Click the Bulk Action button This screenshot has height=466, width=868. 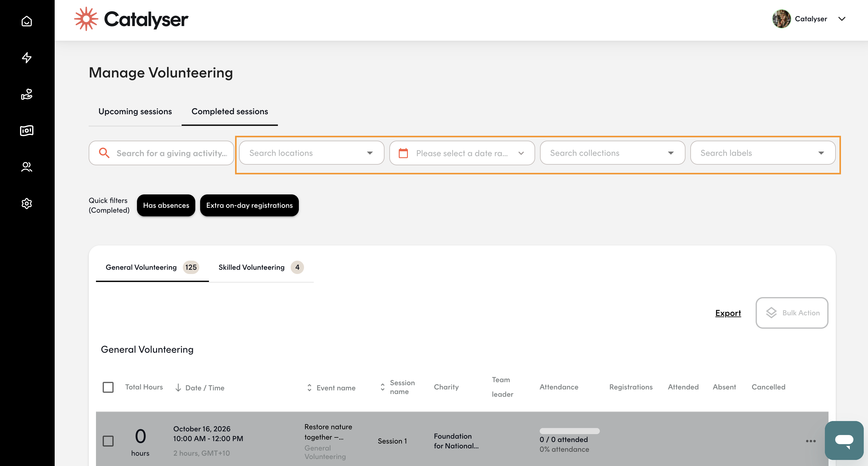[x=792, y=313]
